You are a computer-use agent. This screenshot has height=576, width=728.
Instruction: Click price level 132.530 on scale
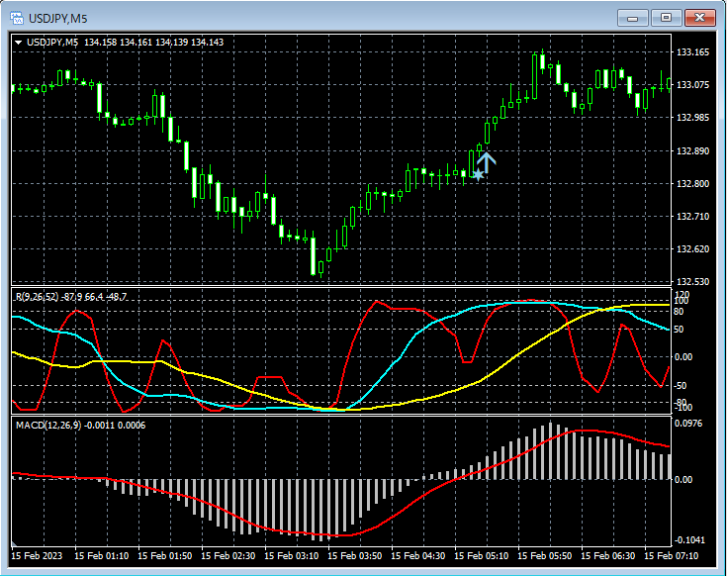[x=692, y=281]
